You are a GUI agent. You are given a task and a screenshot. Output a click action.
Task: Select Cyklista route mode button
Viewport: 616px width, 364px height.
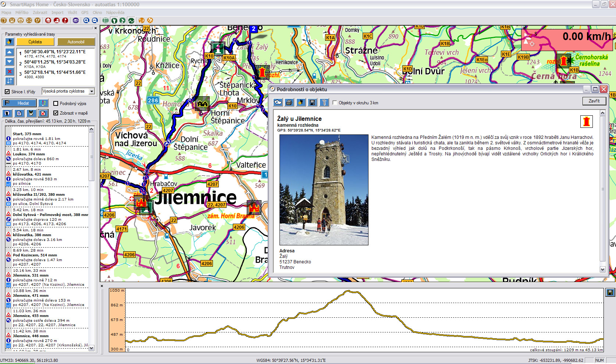coord(35,42)
